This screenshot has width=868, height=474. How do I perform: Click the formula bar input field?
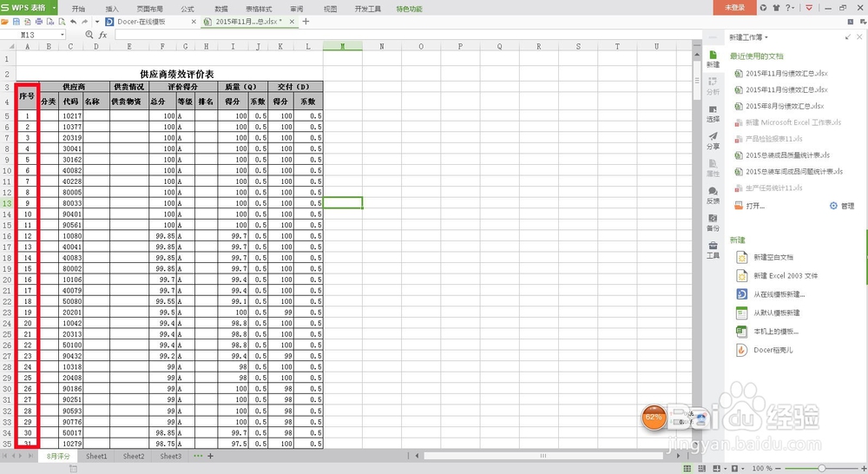(408, 35)
